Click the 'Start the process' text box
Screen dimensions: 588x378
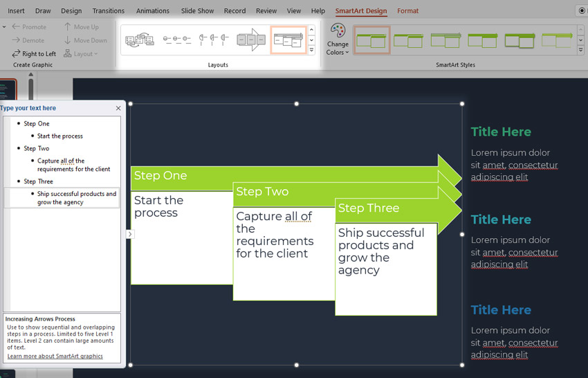pyautogui.click(x=181, y=237)
